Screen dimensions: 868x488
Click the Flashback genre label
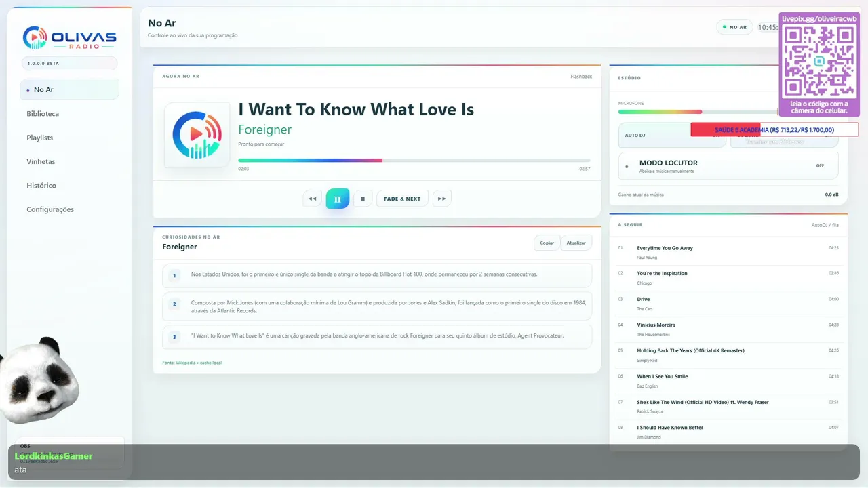pyautogui.click(x=581, y=77)
